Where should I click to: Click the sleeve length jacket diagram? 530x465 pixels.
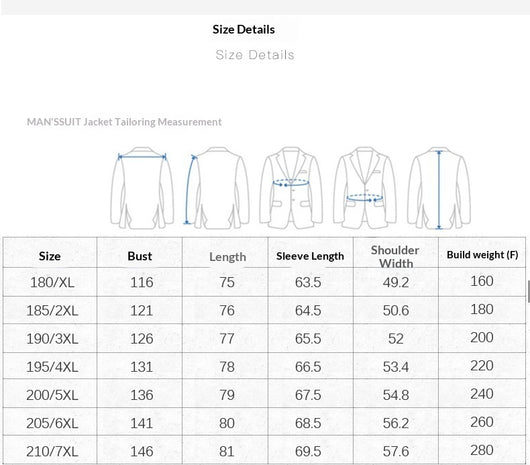(x=216, y=188)
